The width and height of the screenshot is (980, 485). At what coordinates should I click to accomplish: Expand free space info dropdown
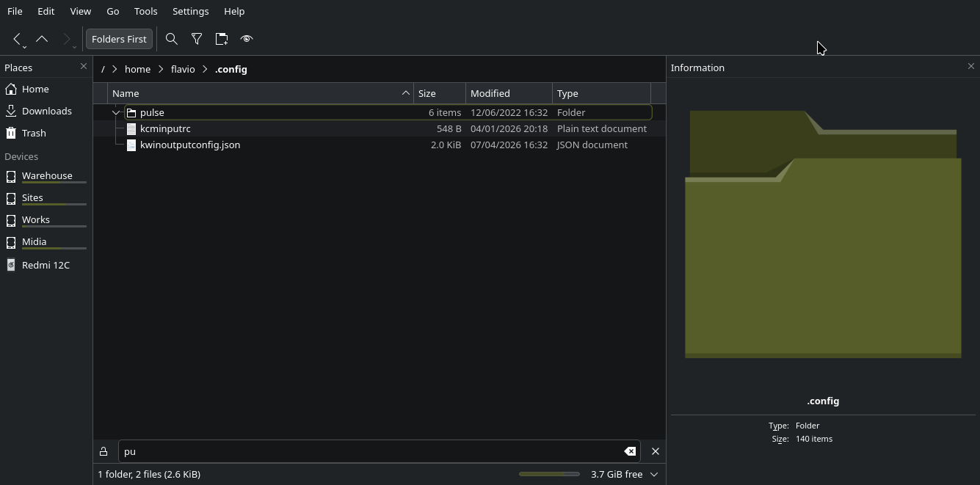tap(654, 475)
